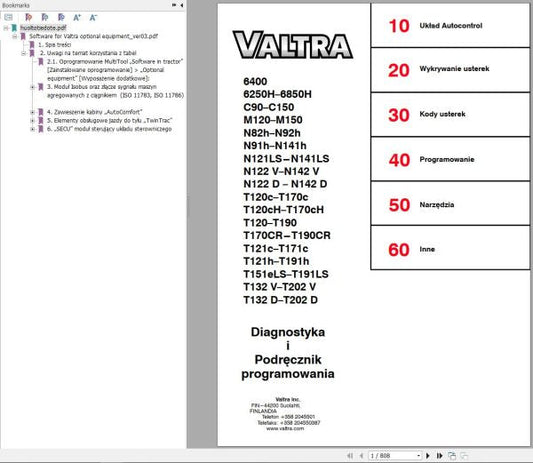
Task: Open Bookmarks panel pin menu icon
Action: click(x=174, y=5)
